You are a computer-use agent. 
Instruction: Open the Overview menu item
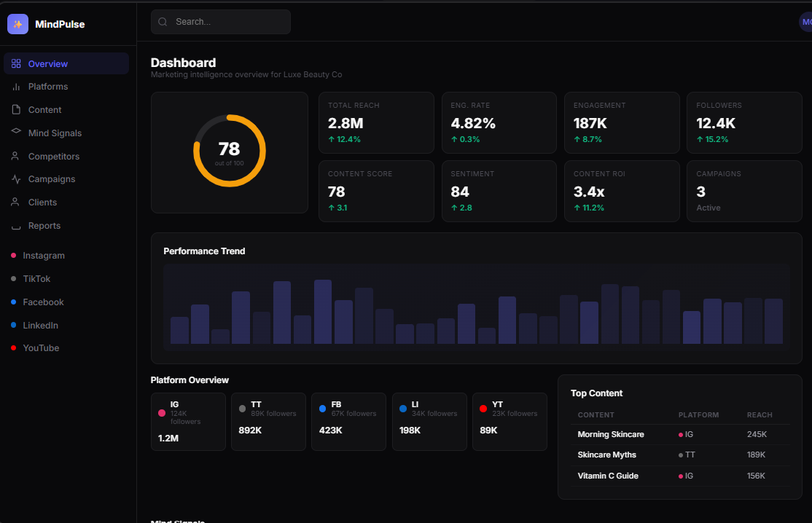66,63
